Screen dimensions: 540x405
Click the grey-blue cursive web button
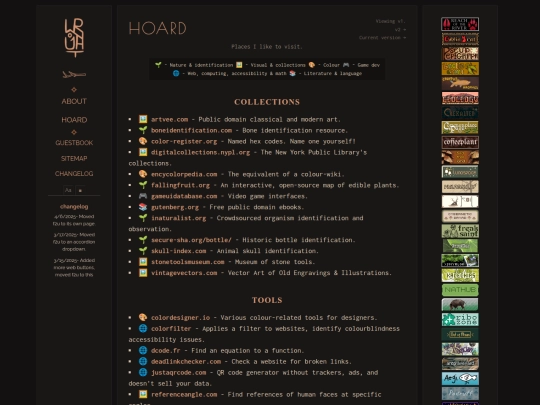click(460, 393)
